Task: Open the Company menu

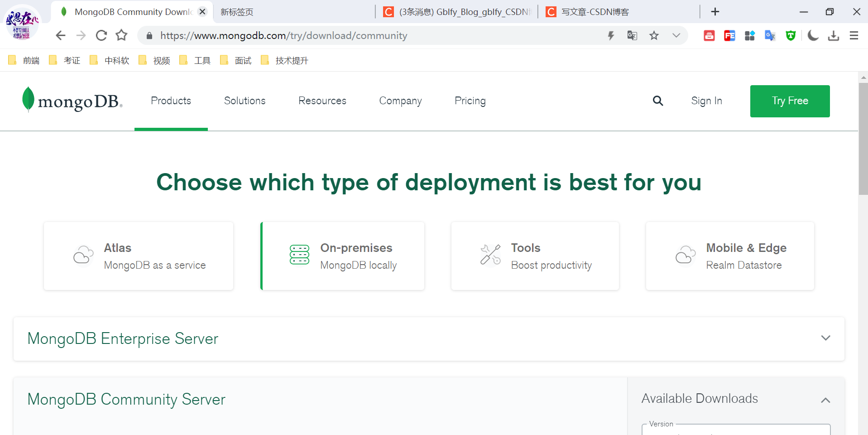Action: pos(401,101)
